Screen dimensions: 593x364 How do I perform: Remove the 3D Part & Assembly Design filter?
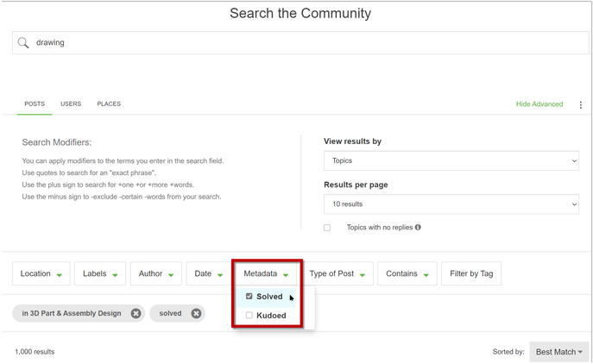pyautogui.click(x=136, y=313)
